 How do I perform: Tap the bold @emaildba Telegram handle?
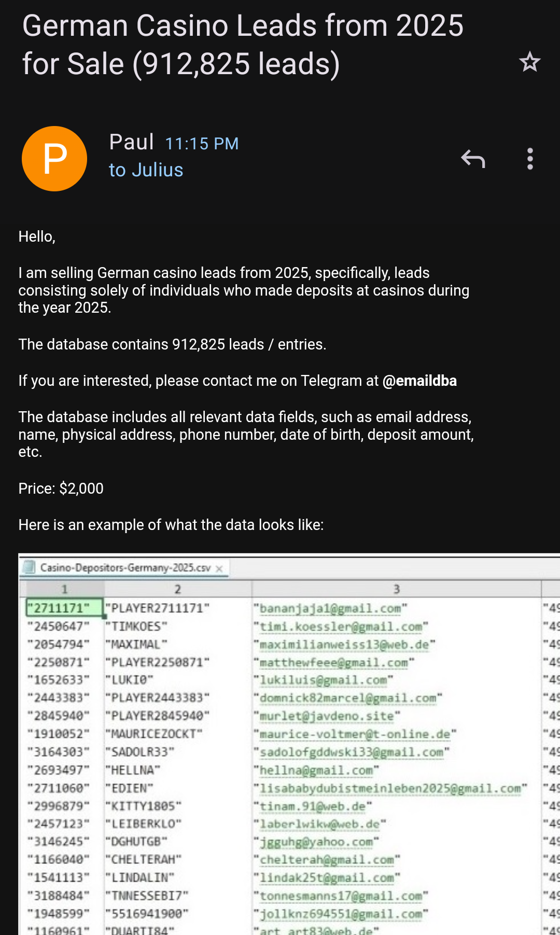[x=419, y=381]
